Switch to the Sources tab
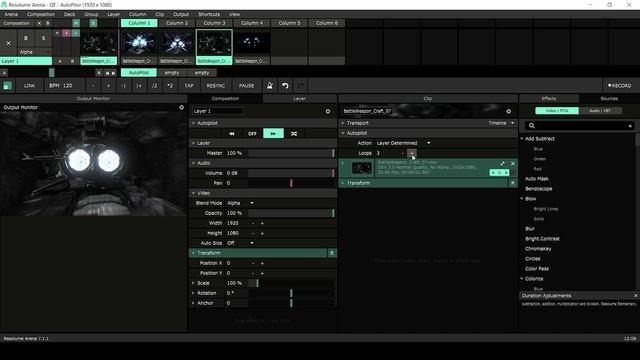 click(x=609, y=99)
